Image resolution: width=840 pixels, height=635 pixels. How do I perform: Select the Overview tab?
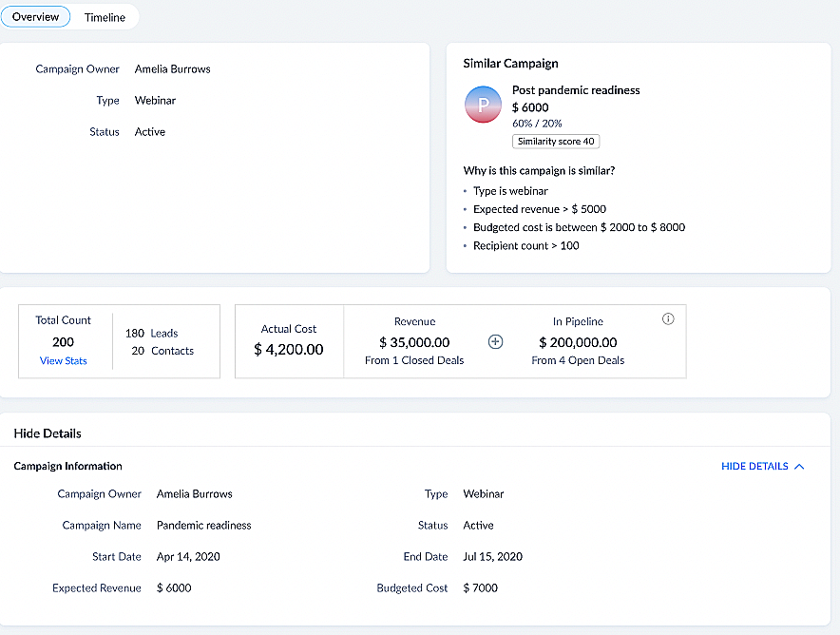click(35, 17)
